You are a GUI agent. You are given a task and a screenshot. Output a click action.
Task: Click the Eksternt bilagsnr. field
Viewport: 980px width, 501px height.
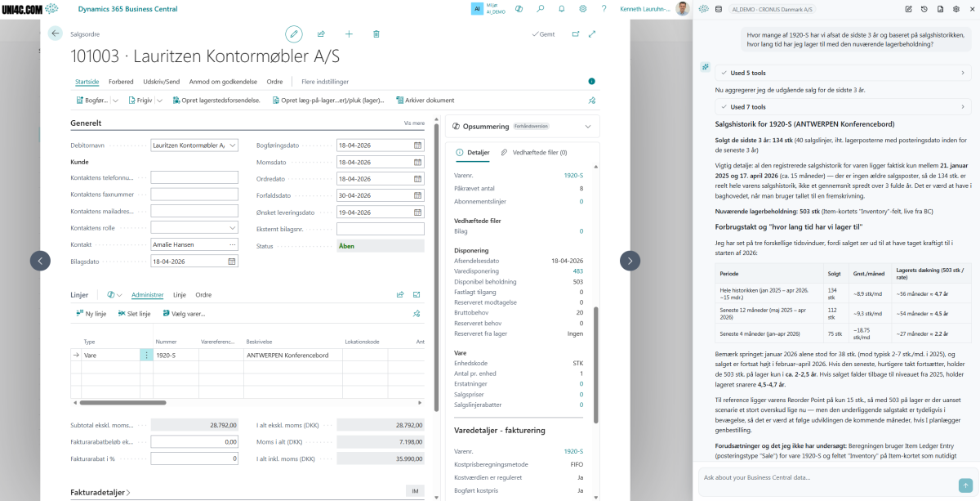coord(381,229)
